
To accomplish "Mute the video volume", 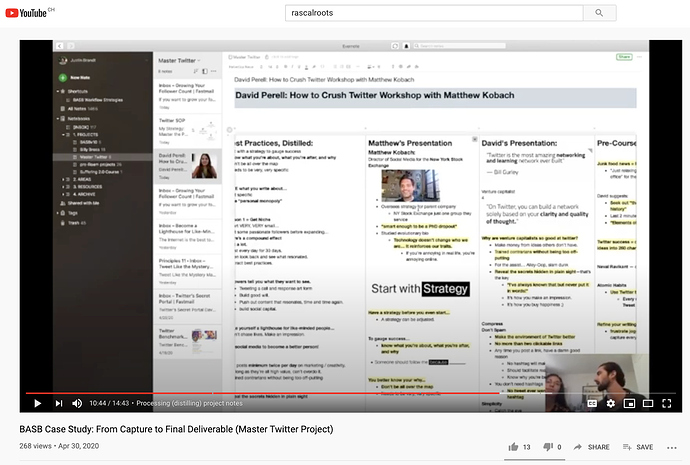I will point(77,403).
